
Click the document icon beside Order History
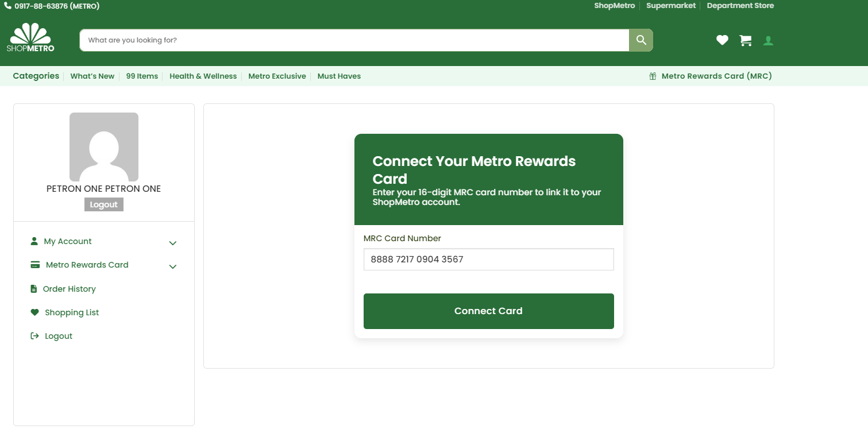coord(33,289)
